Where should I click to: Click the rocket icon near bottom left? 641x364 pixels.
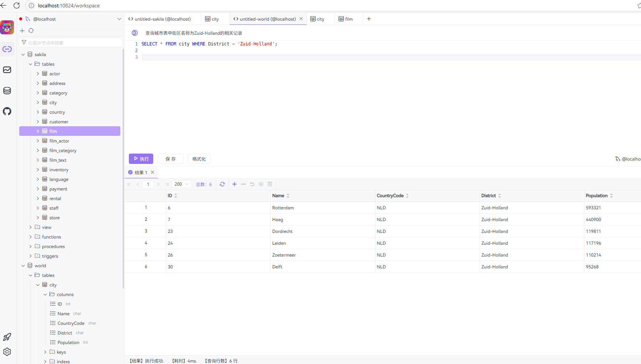click(x=7, y=337)
